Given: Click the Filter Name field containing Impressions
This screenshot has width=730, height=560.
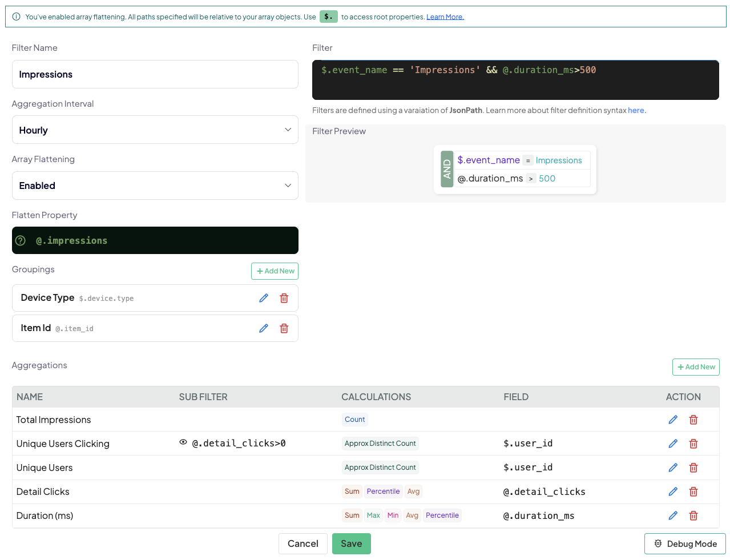Looking at the screenshot, I should tap(155, 74).
